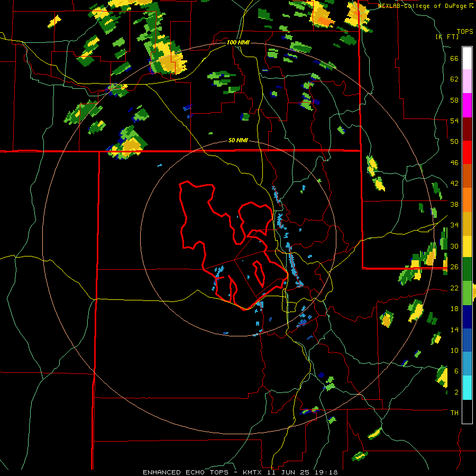Select the light pink legend swatch
This screenshot has height=476, width=476.
tap(467, 81)
